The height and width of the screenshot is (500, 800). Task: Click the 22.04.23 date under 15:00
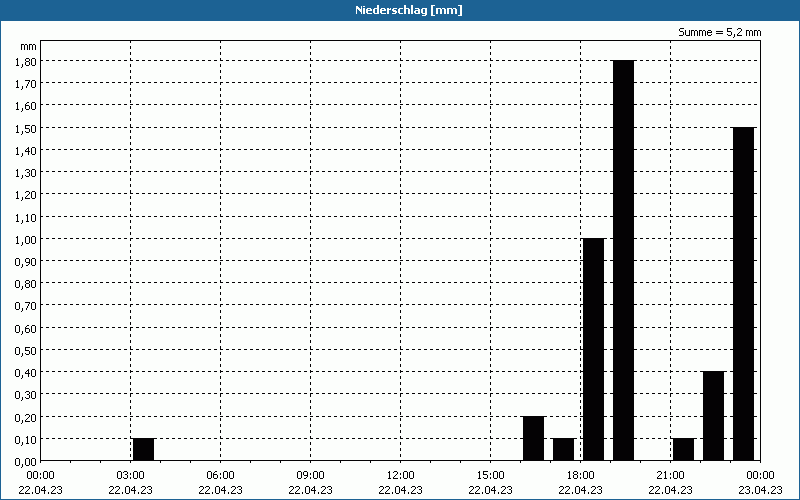[490, 490]
